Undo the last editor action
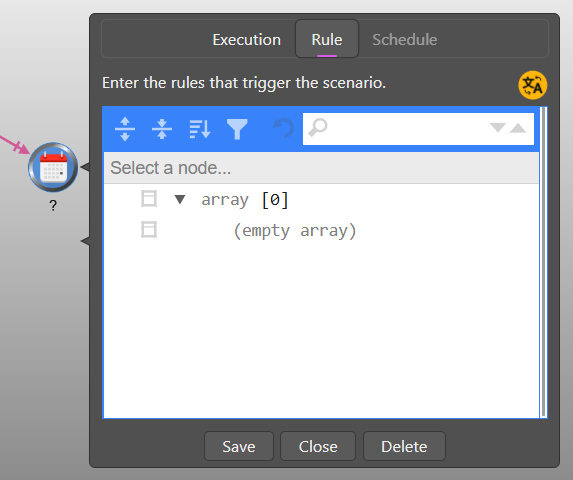This screenshot has height=480, width=573. [x=284, y=128]
